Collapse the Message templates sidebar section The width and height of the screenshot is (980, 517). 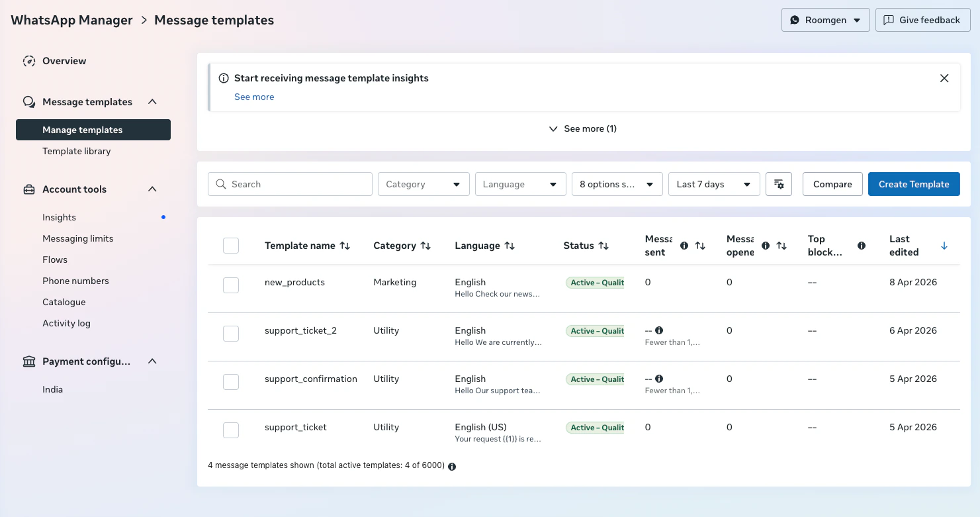152,102
